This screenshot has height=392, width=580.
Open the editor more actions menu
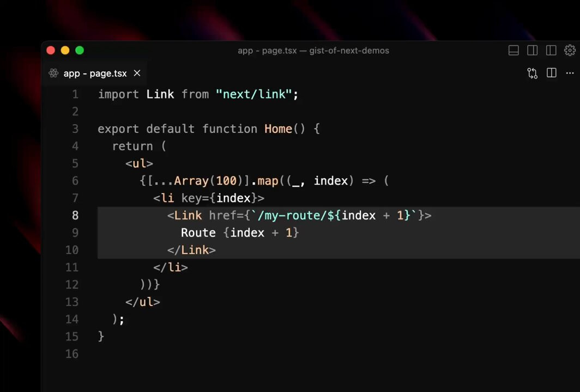pos(570,73)
